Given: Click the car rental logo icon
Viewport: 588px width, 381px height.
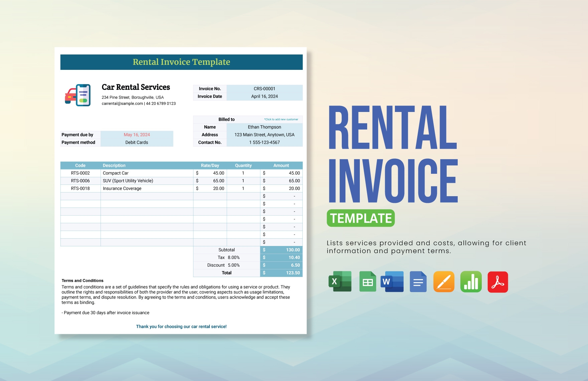Looking at the screenshot, I should click(x=78, y=95).
